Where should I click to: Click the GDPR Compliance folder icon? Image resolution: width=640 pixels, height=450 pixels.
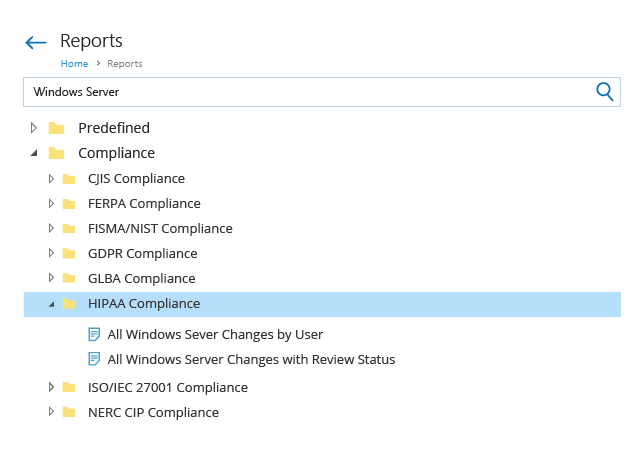(x=69, y=254)
